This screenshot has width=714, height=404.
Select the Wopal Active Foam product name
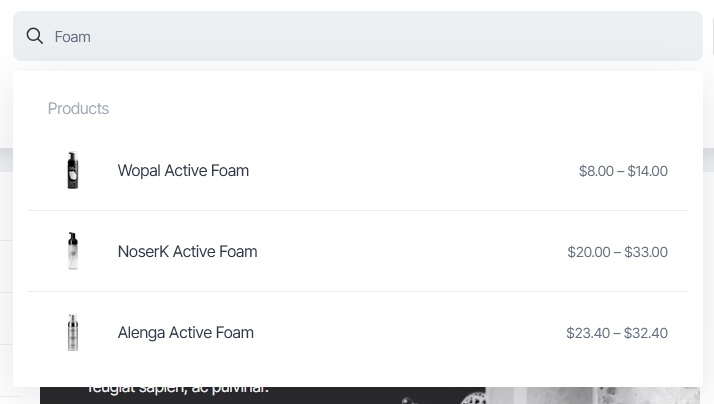click(x=183, y=171)
